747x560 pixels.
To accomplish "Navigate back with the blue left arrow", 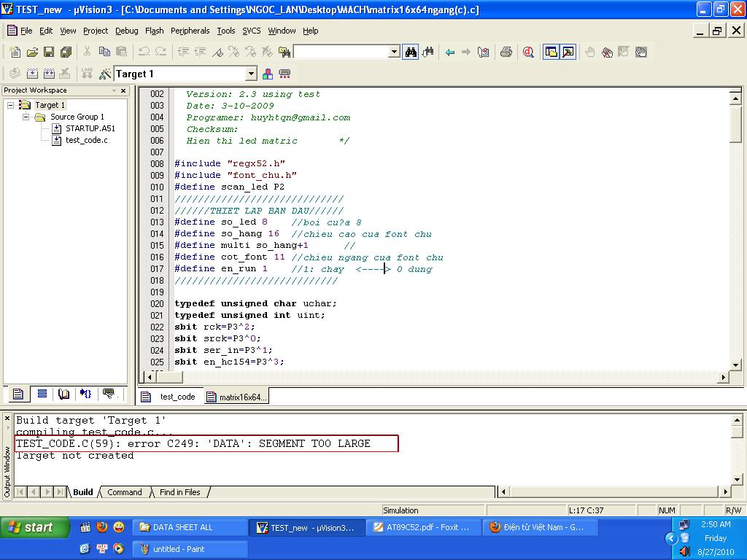I will (x=450, y=52).
